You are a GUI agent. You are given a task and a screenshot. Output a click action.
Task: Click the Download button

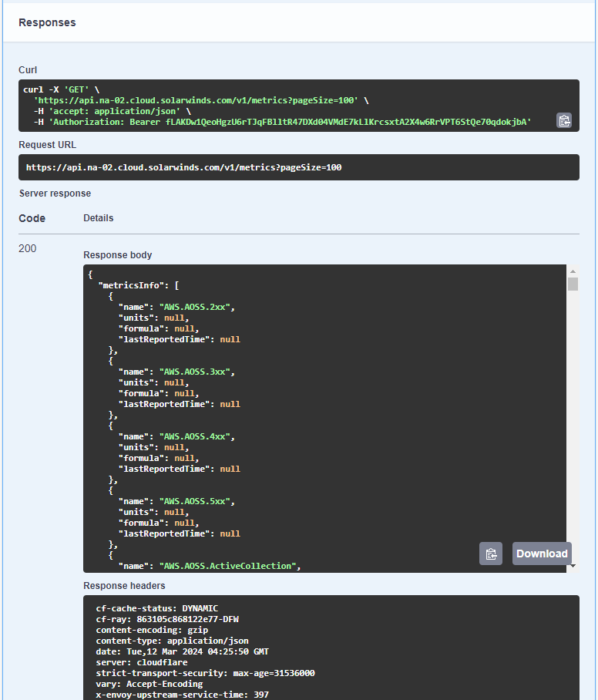tap(542, 554)
